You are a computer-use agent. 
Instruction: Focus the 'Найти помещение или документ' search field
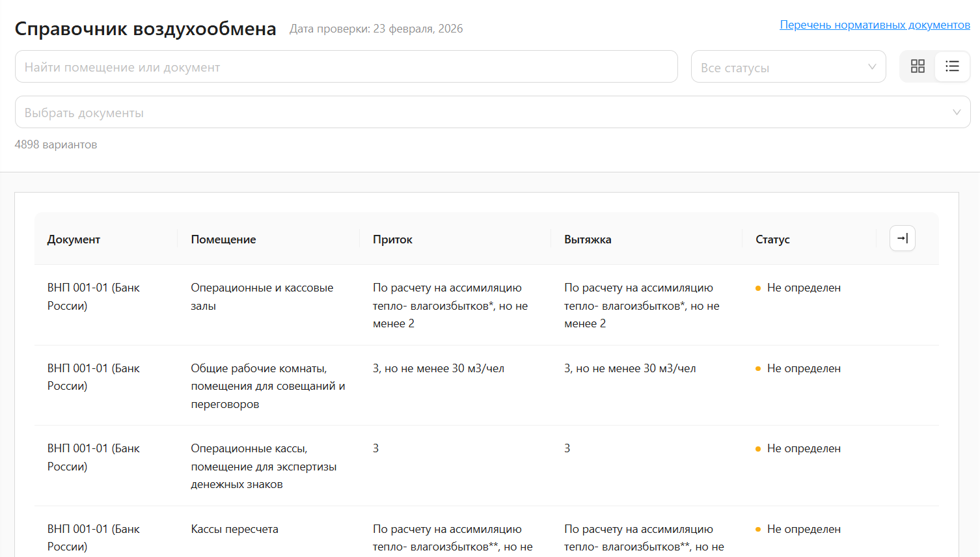point(346,67)
